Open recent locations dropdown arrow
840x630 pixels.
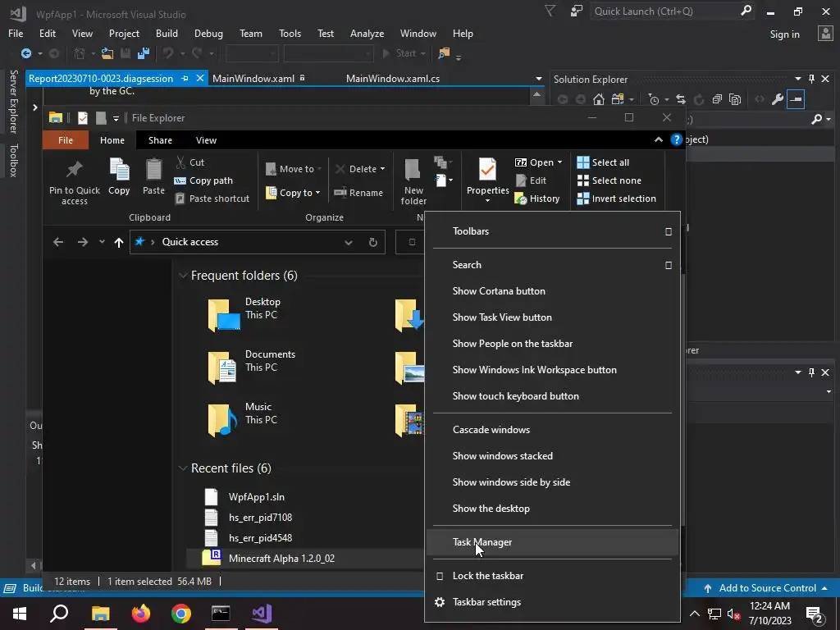point(102,242)
